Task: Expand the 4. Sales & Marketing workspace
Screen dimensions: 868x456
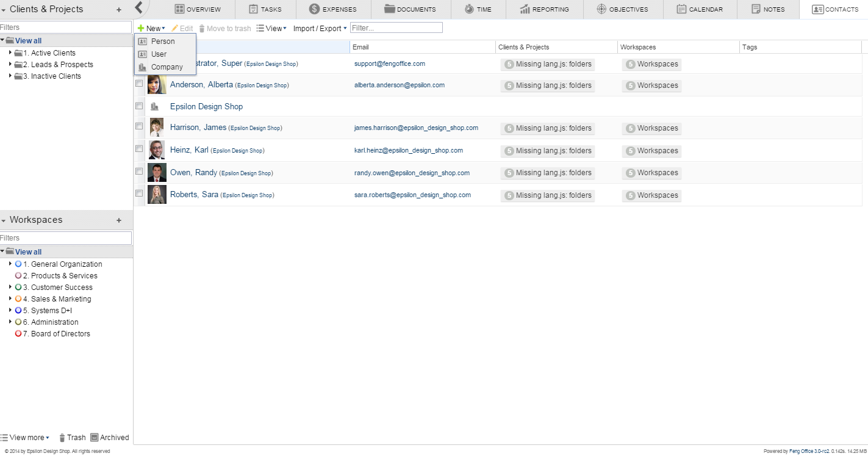Action: coord(10,299)
